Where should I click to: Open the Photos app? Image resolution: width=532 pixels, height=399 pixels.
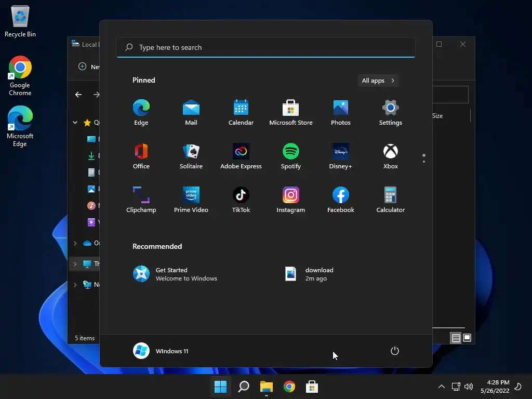[x=341, y=113]
